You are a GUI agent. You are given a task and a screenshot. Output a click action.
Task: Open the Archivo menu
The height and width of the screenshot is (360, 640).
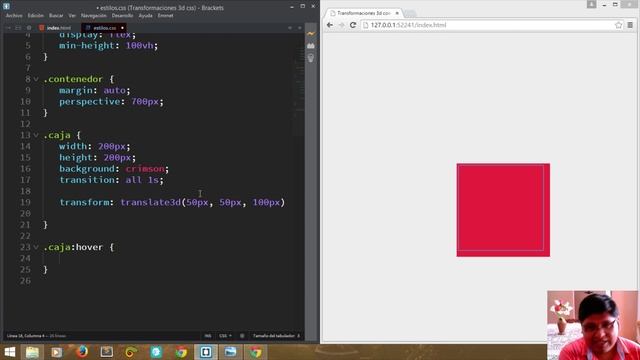(14, 16)
